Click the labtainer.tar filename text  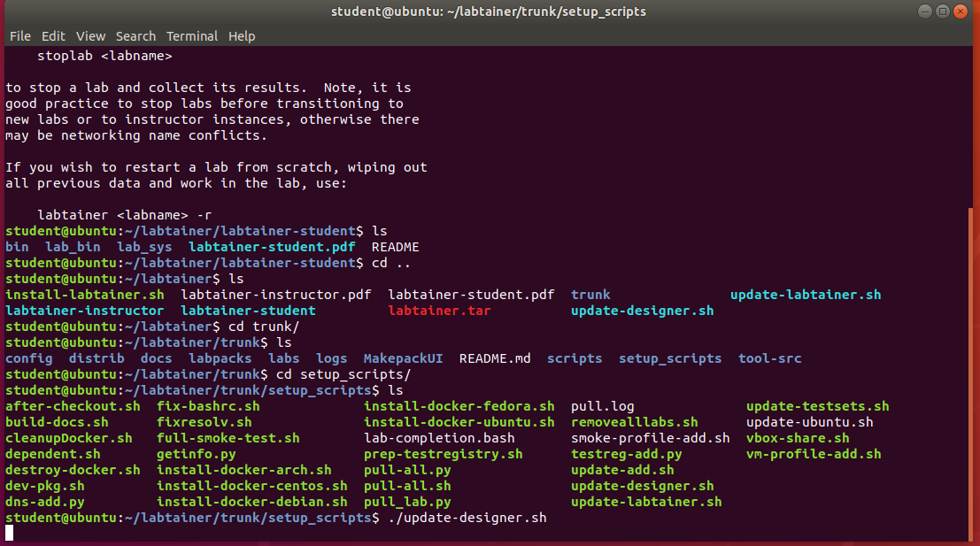(440, 310)
